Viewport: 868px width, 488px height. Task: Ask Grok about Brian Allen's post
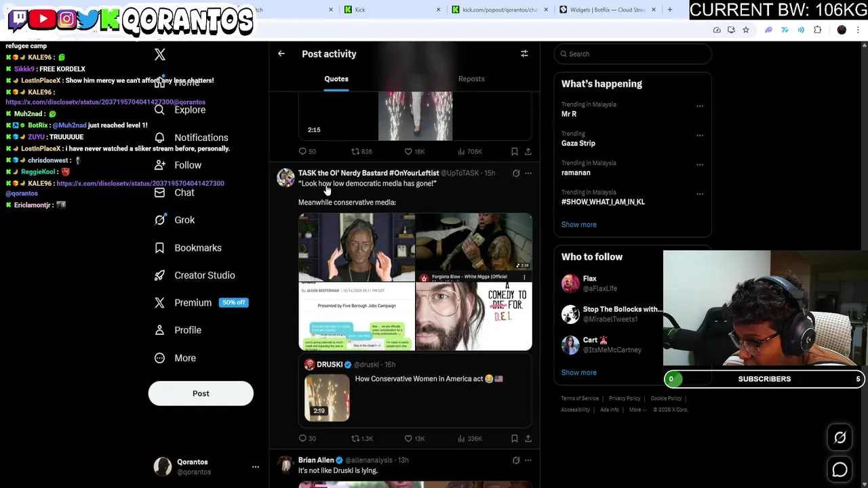pos(516,460)
